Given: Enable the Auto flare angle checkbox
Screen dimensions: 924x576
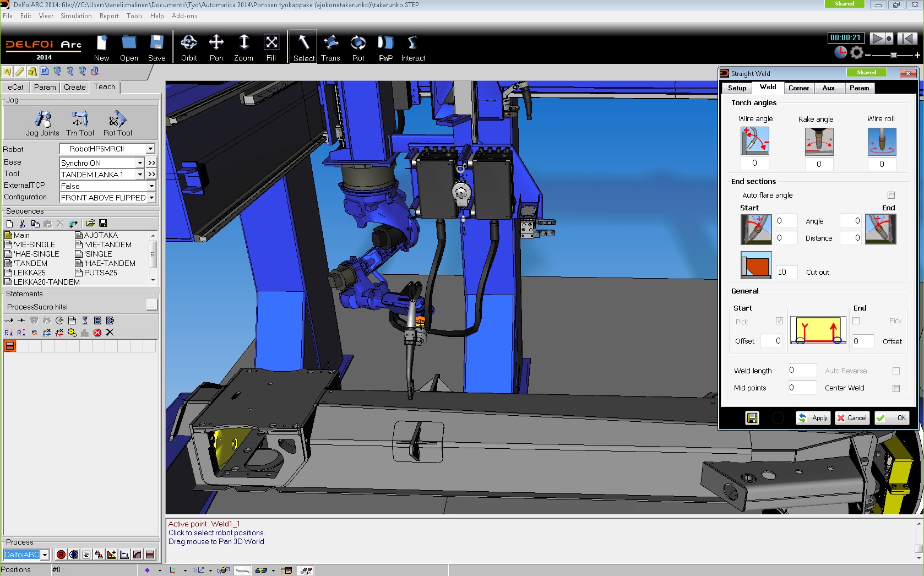Looking at the screenshot, I should (x=891, y=195).
